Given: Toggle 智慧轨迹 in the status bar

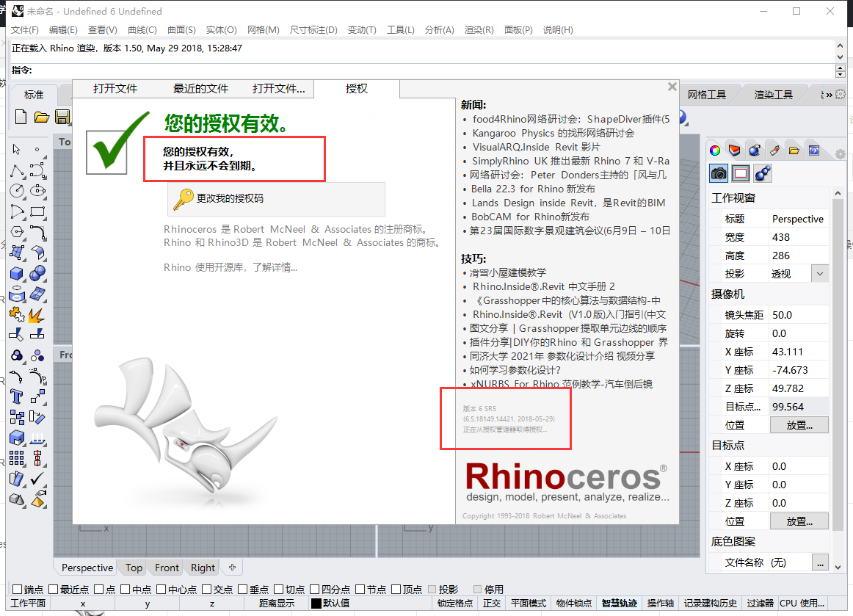Looking at the screenshot, I should pos(619,603).
